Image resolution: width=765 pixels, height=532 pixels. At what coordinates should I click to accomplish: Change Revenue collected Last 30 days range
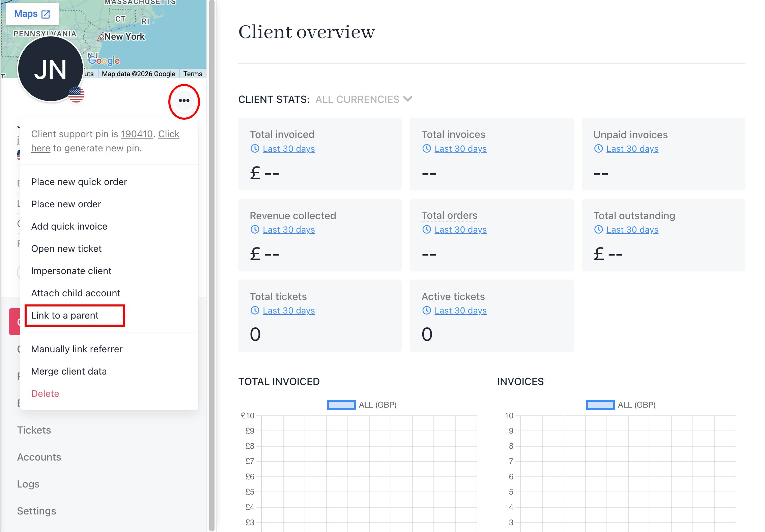click(289, 230)
